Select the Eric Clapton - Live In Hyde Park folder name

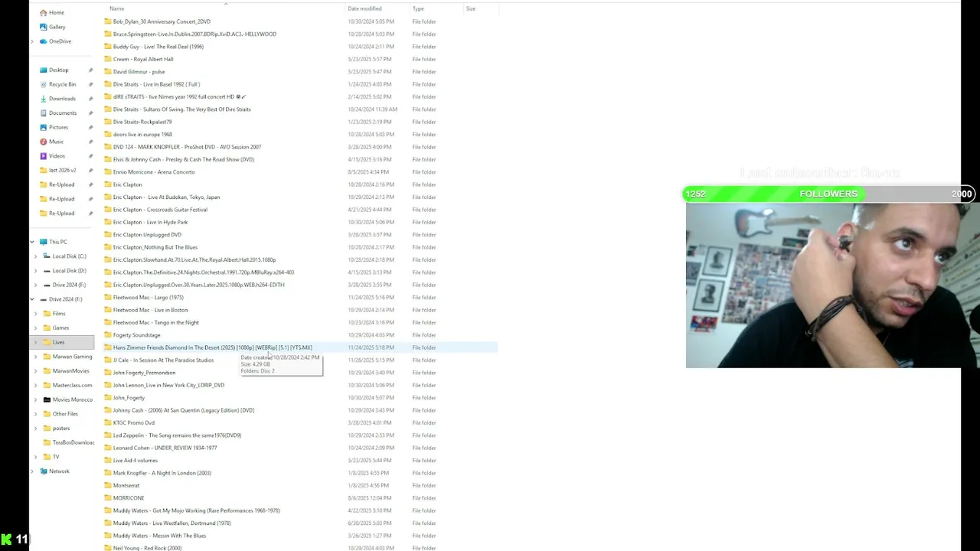[150, 222]
